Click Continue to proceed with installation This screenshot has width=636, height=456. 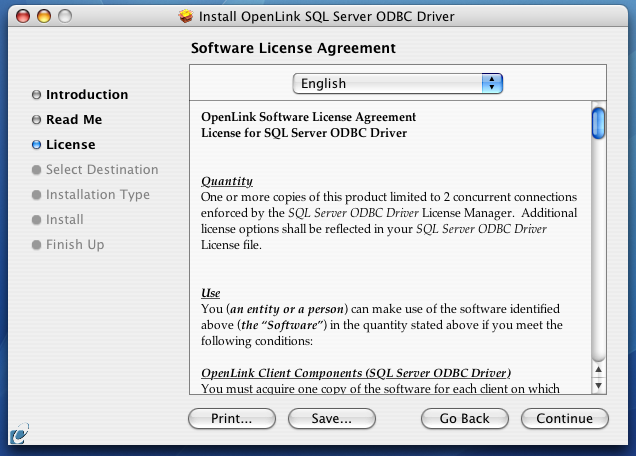(x=565, y=418)
